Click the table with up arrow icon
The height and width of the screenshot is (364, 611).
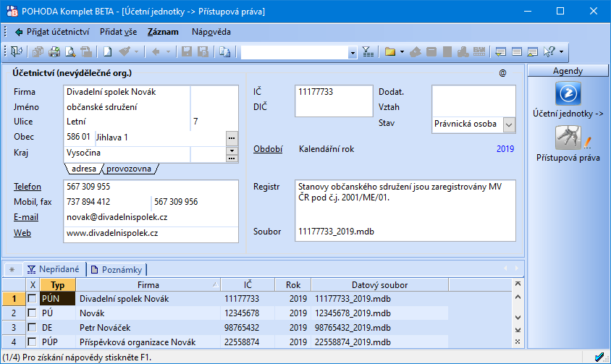click(532, 52)
